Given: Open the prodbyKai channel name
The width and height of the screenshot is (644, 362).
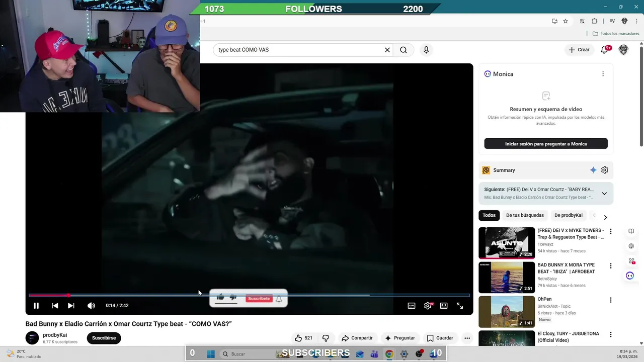Looking at the screenshot, I should pos(55,335).
